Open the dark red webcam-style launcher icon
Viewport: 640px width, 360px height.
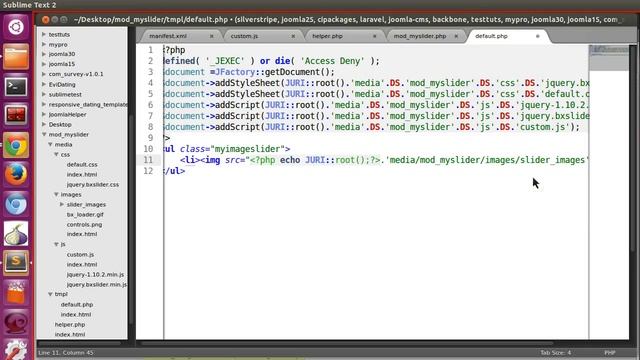pos(16,322)
